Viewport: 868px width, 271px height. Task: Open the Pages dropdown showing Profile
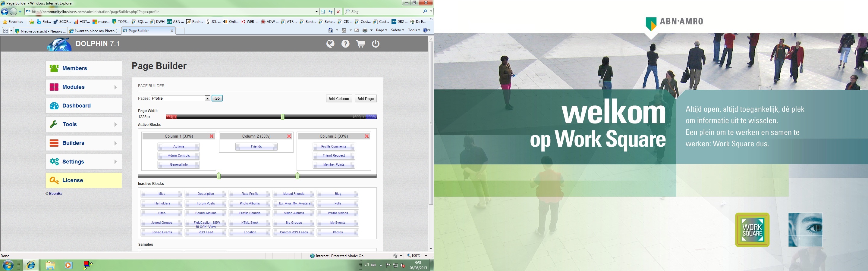(x=181, y=98)
